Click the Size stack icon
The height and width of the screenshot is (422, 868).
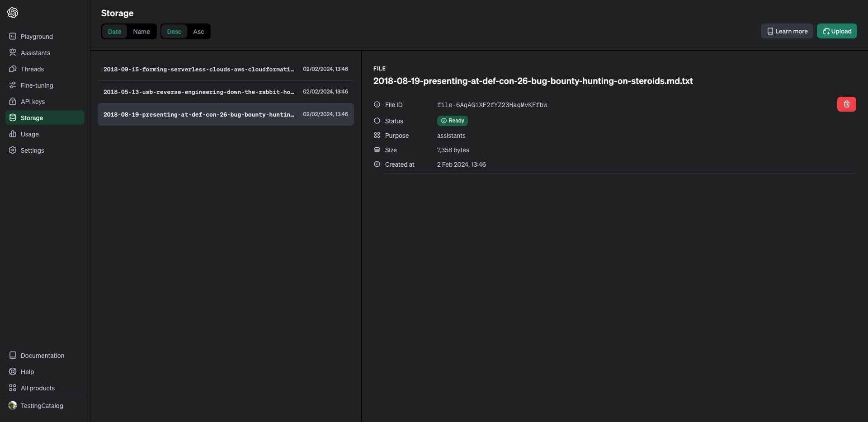[377, 150]
